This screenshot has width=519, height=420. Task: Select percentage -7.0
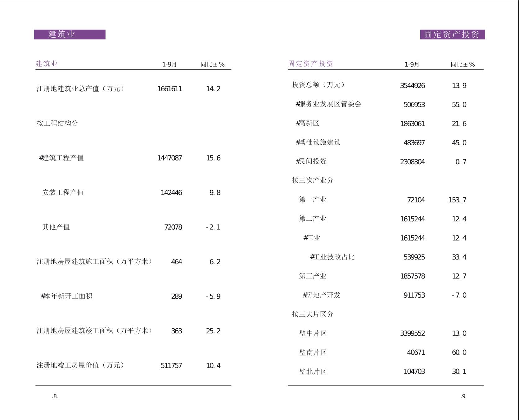point(459,296)
